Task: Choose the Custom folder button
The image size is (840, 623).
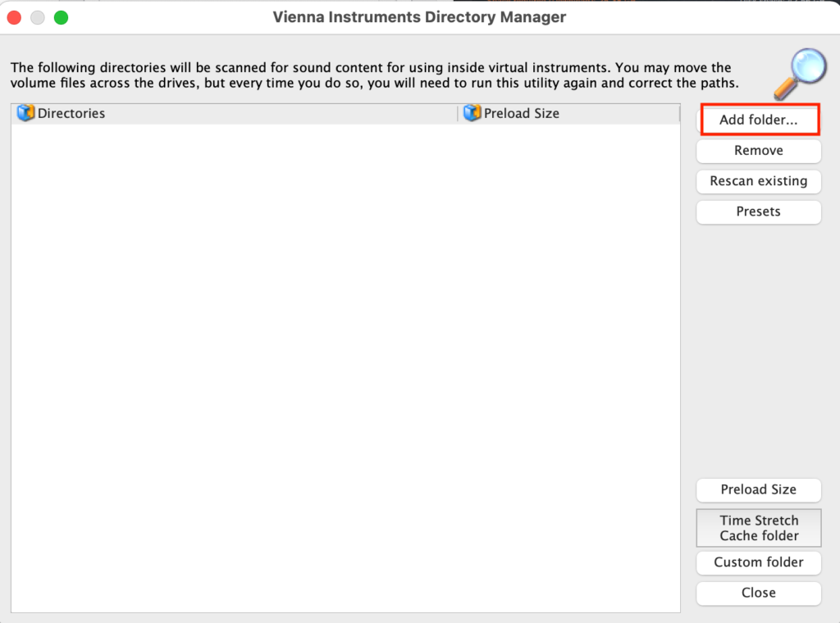Action: click(x=759, y=562)
